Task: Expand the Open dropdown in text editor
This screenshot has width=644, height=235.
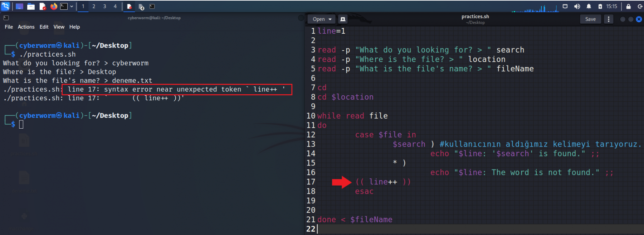Action: 330,19
